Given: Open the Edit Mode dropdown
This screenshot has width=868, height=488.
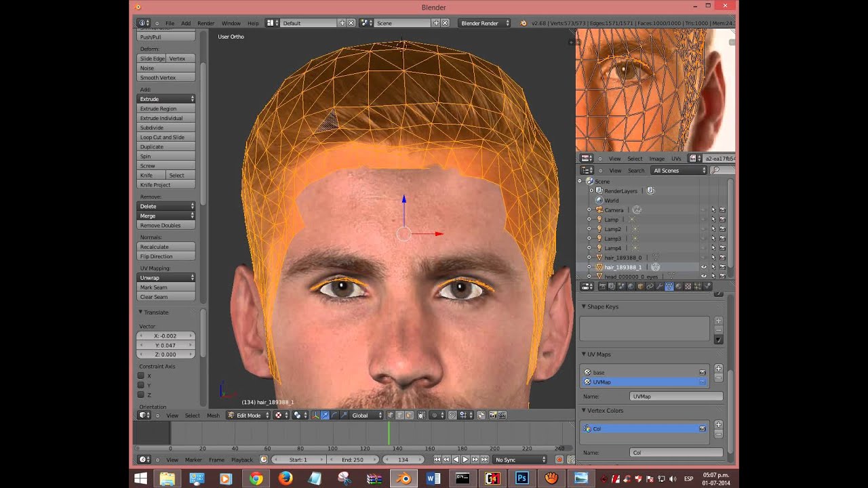Looking at the screenshot, I should click(248, 415).
